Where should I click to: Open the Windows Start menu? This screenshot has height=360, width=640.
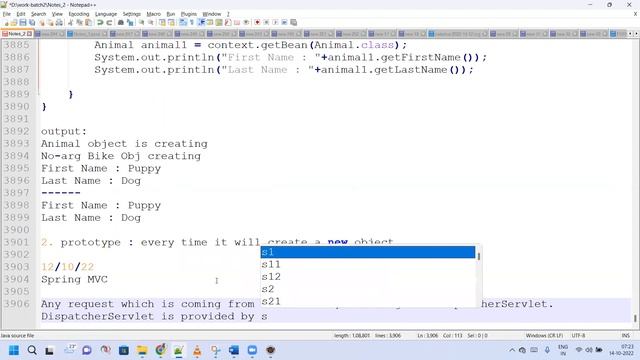click(x=14, y=350)
